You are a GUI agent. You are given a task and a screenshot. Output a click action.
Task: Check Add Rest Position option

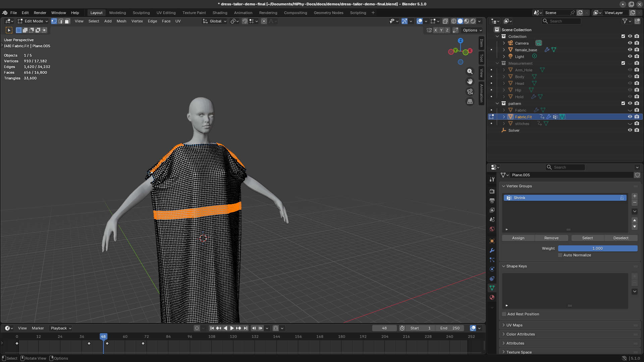pos(504,314)
